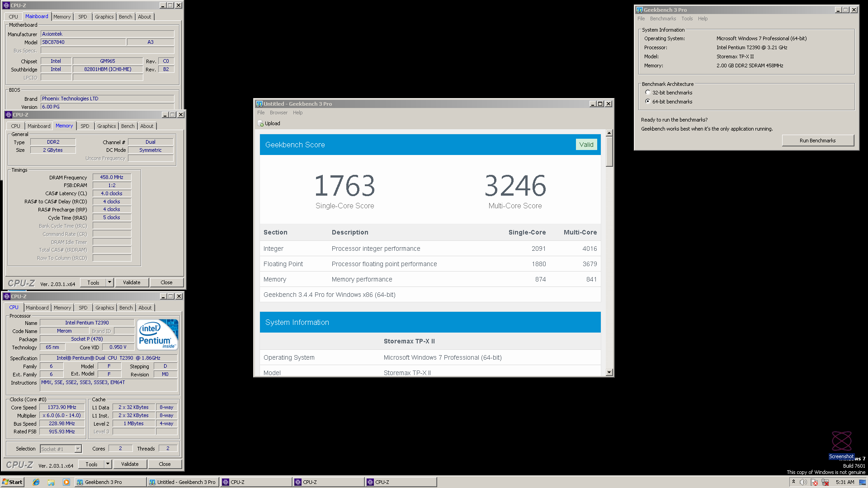Open Benchmarks menu in Geekbench 3 Pro
This screenshot has width=868, height=488.
(663, 19)
